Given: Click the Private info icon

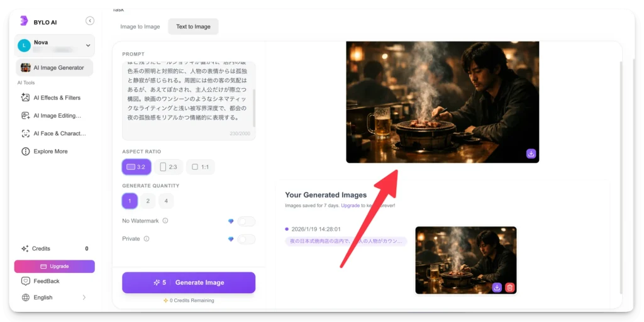Looking at the screenshot, I should [146, 238].
